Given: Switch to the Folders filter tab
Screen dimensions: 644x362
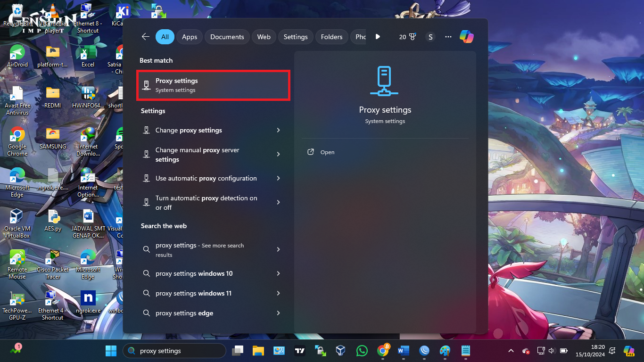Looking at the screenshot, I should tap(332, 37).
